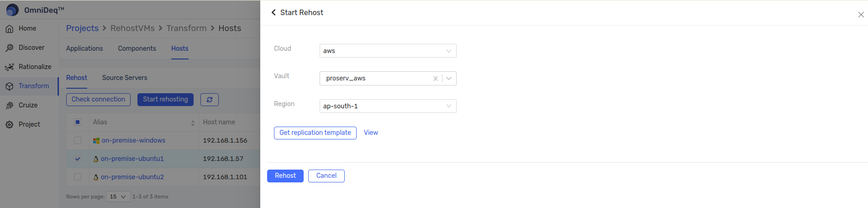Switch to the Applications tab

84,48
